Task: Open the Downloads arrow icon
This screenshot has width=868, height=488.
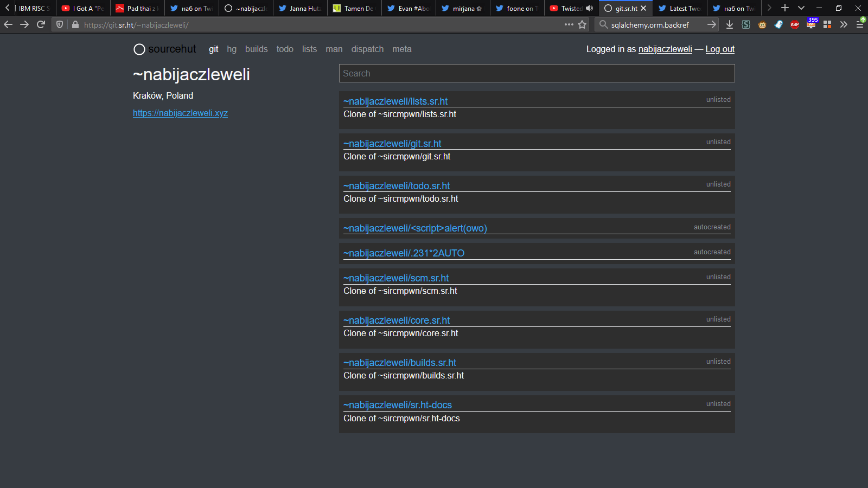Action: point(730,24)
